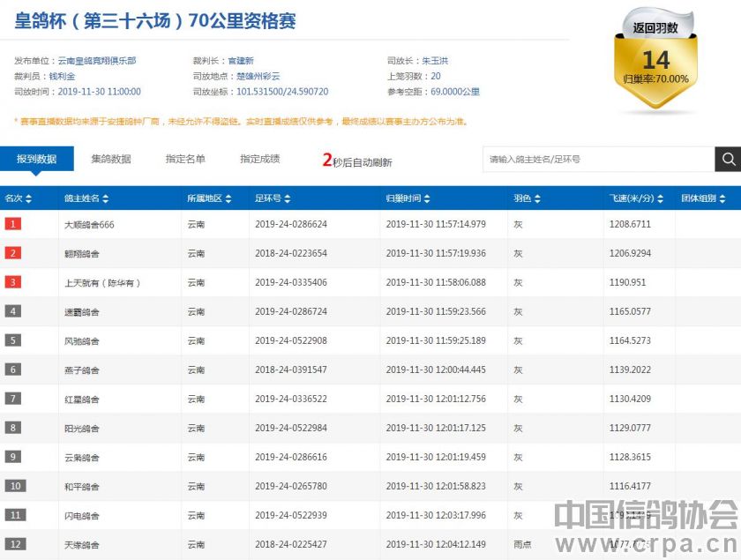The height and width of the screenshot is (560, 741).
Task: Click owner name 燕子鸽舍
Action: point(82,370)
